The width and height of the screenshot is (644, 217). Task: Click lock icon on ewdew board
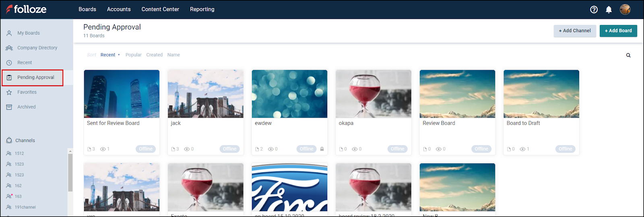(322, 149)
